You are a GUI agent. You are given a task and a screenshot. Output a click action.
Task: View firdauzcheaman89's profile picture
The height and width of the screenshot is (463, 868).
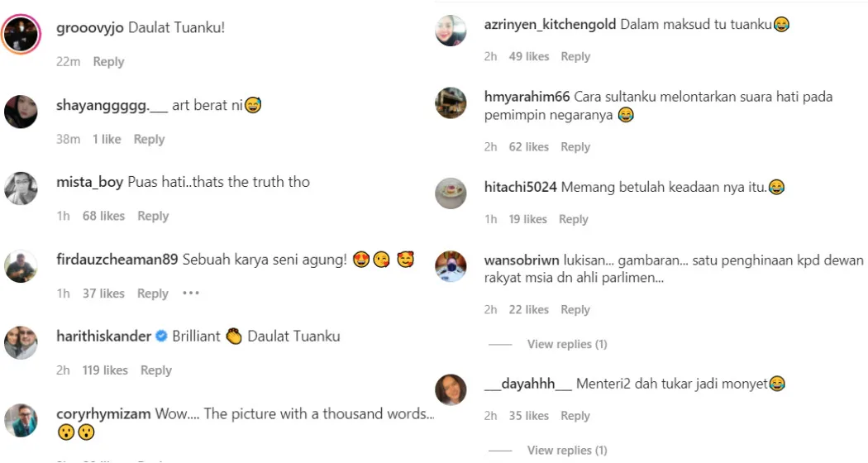21,266
